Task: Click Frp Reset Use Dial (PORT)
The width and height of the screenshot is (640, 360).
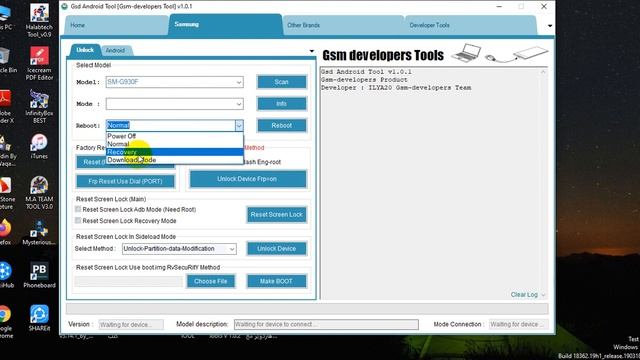Action: click(125, 182)
